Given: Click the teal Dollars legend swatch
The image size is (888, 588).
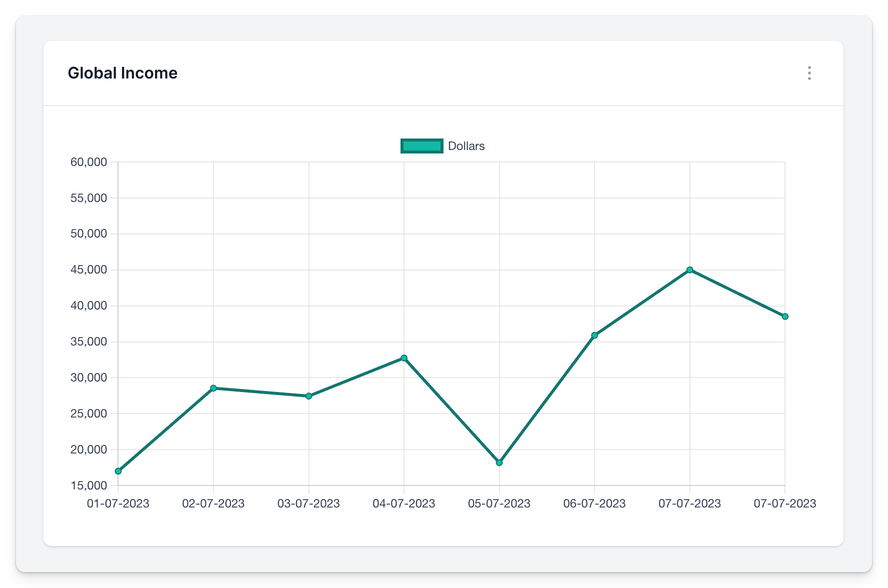Looking at the screenshot, I should coord(421,146).
